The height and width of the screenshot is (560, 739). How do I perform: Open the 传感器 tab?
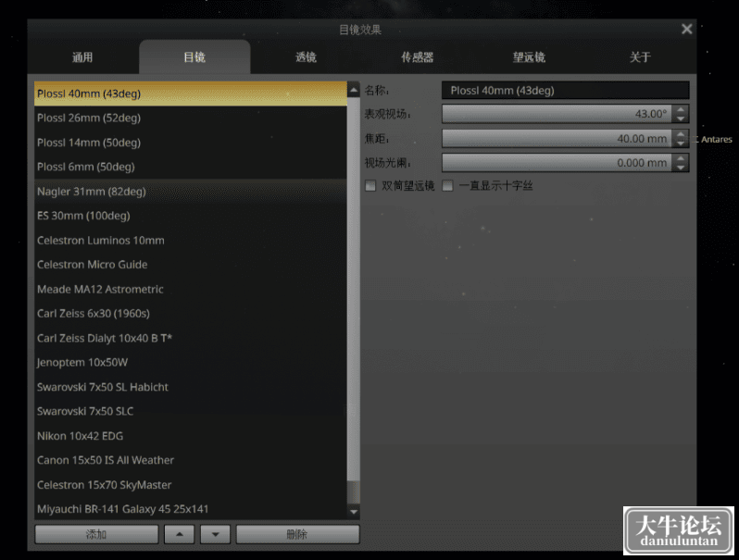(x=417, y=57)
